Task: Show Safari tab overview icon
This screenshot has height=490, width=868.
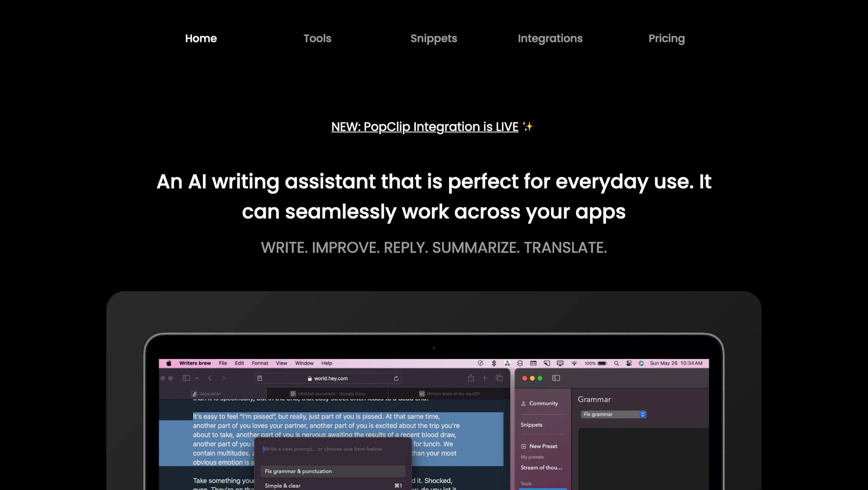Action: (499, 378)
